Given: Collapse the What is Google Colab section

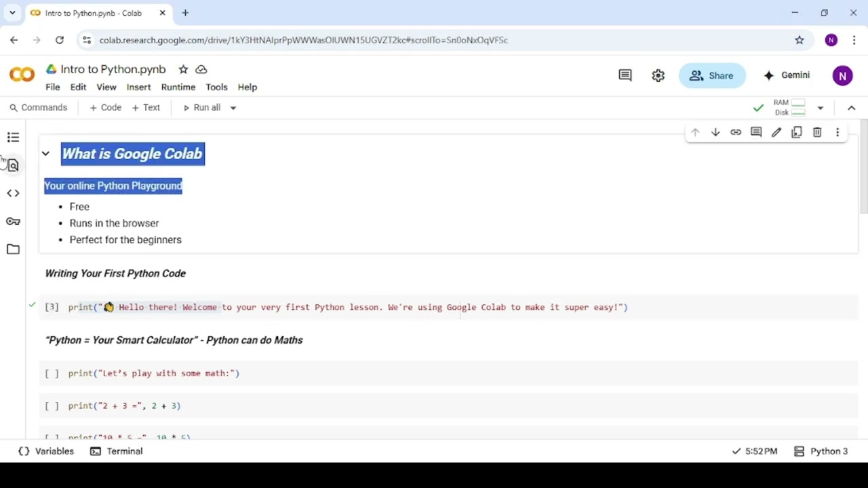Looking at the screenshot, I should pos(45,154).
